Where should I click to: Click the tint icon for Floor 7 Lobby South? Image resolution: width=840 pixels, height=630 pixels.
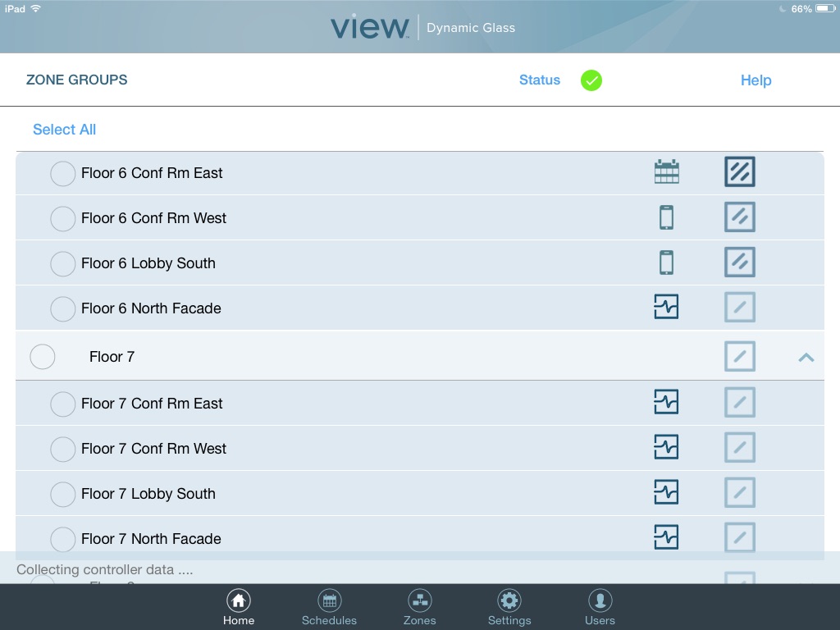tap(739, 493)
